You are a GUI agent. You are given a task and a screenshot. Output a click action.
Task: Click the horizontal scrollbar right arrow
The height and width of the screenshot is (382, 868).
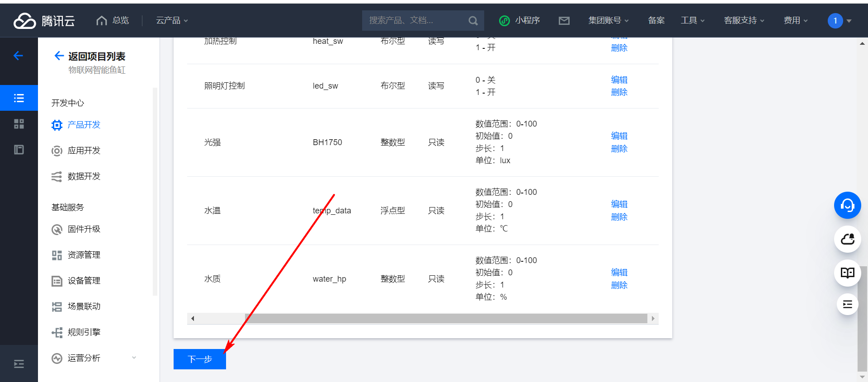(653, 319)
